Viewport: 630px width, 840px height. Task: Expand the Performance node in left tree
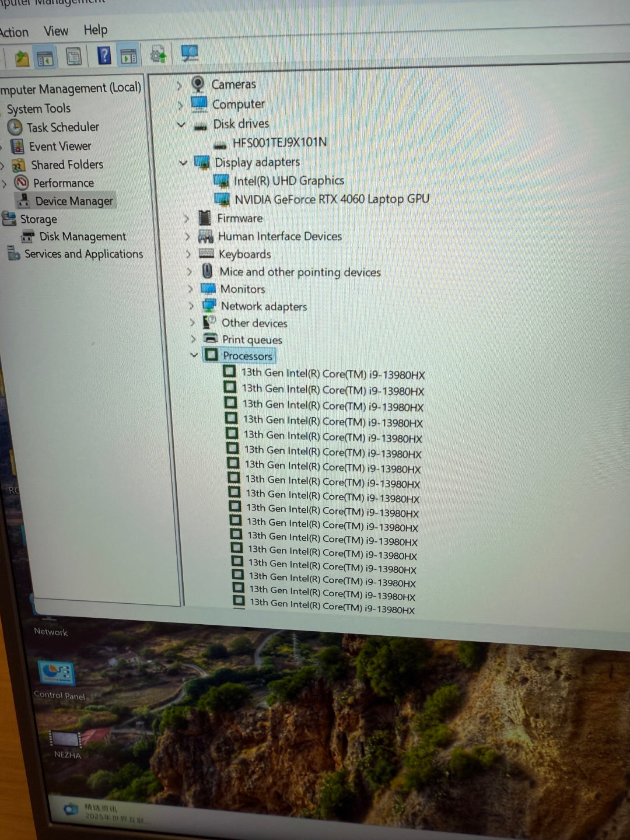[x=4, y=184]
